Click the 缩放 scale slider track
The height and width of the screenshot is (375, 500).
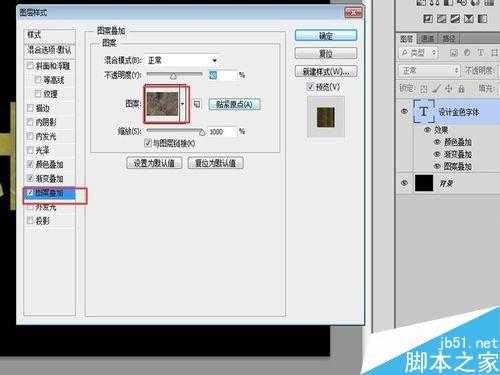coord(174,131)
